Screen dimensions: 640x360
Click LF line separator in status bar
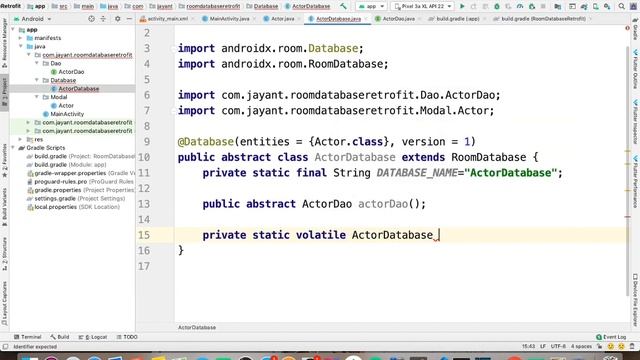pyautogui.click(x=543, y=347)
